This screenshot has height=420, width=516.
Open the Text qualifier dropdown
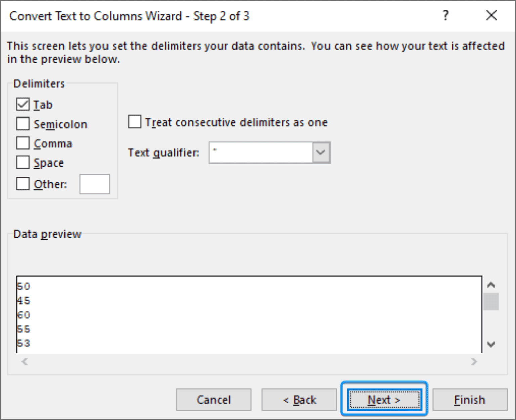[320, 152]
